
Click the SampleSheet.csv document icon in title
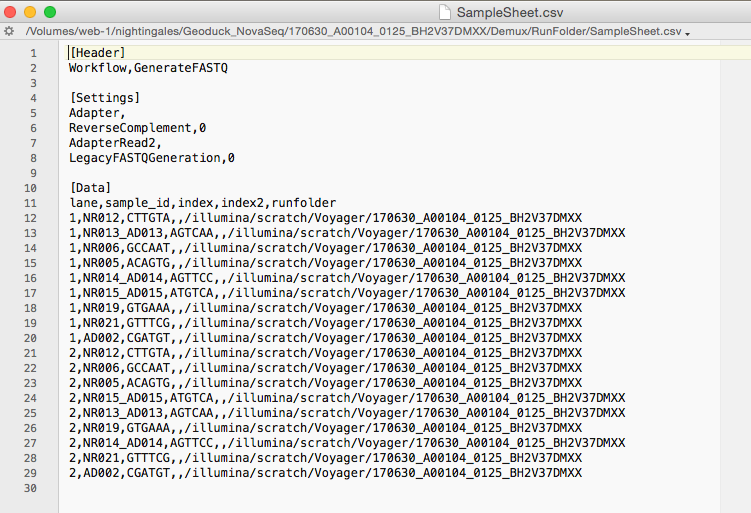(445, 12)
